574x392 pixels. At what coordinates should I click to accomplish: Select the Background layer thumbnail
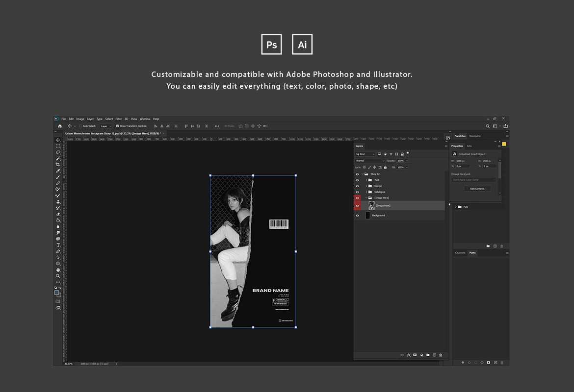coord(368,216)
